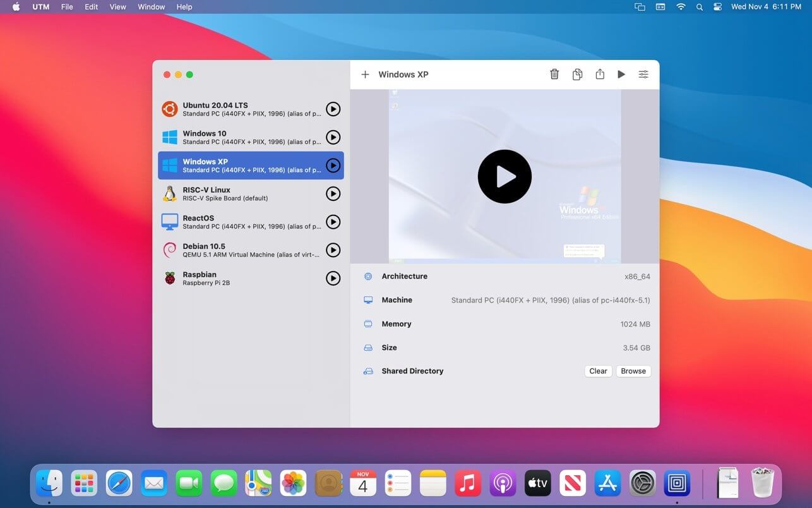Clone the VM using the copy icon
The width and height of the screenshot is (812, 508).
tap(577, 75)
